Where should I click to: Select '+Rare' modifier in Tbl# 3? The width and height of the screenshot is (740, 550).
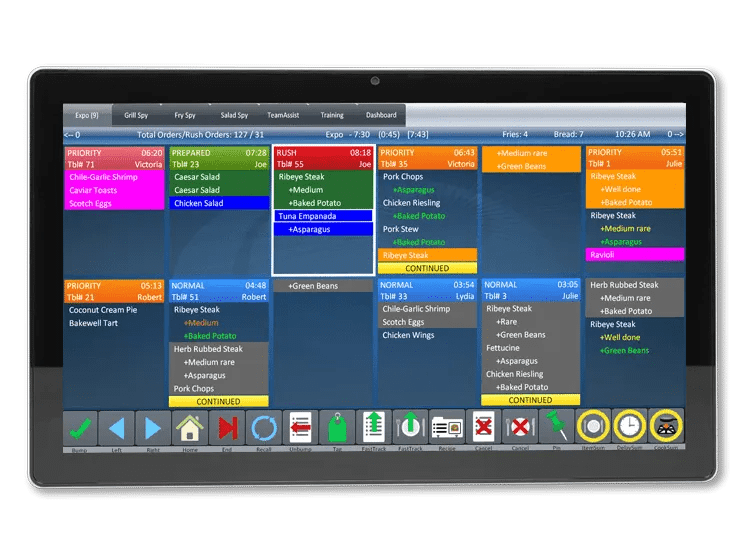coord(530,322)
